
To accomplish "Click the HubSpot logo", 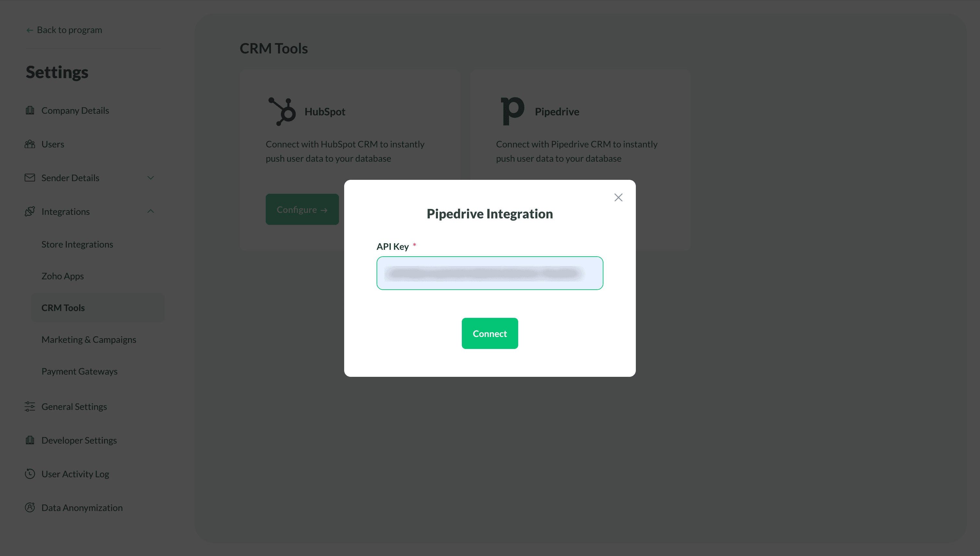I will [x=282, y=111].
